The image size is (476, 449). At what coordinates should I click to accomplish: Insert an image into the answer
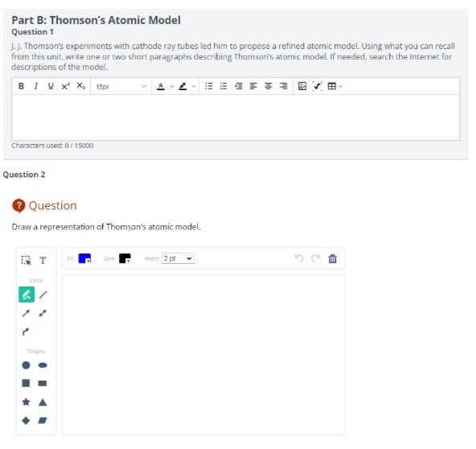(x=302, y=86)
